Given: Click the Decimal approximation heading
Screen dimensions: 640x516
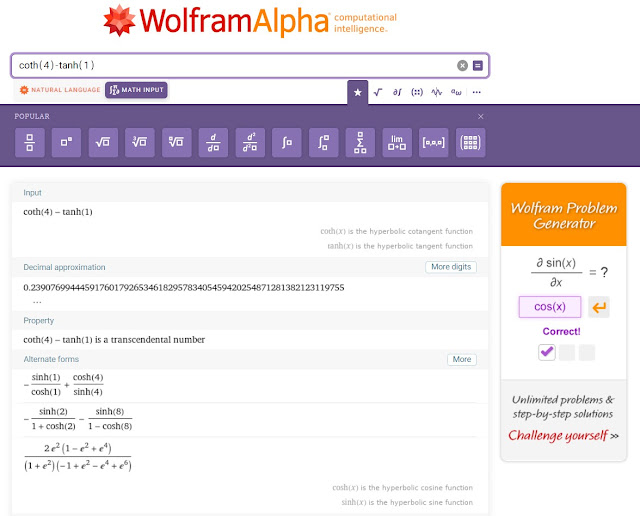Looking at the screenshot, I should coord(64,267).
